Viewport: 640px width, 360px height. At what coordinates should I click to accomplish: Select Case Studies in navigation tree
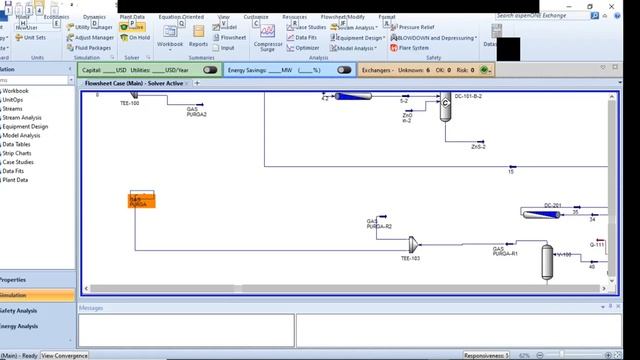pyautogui.click(x=18, y=162)
